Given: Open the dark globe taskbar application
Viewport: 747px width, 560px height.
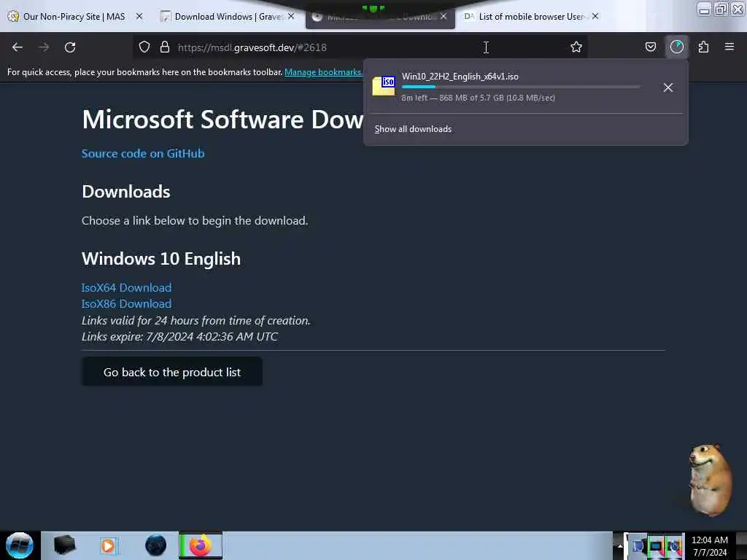Looking at the screenshot, I should pos(156,545).
